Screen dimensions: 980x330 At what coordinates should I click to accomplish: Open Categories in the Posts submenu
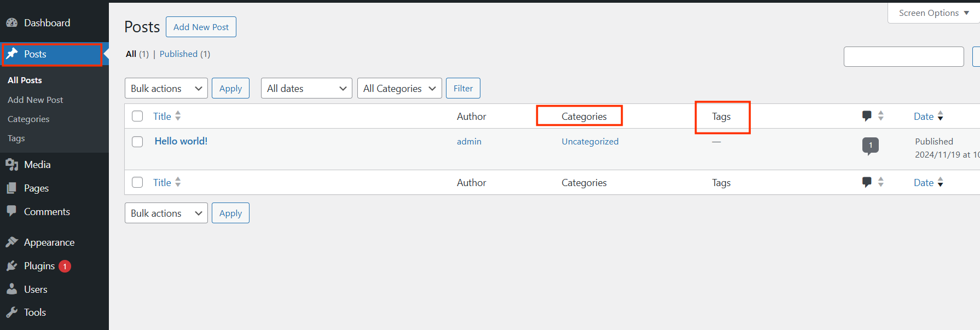tap(28, 119)
